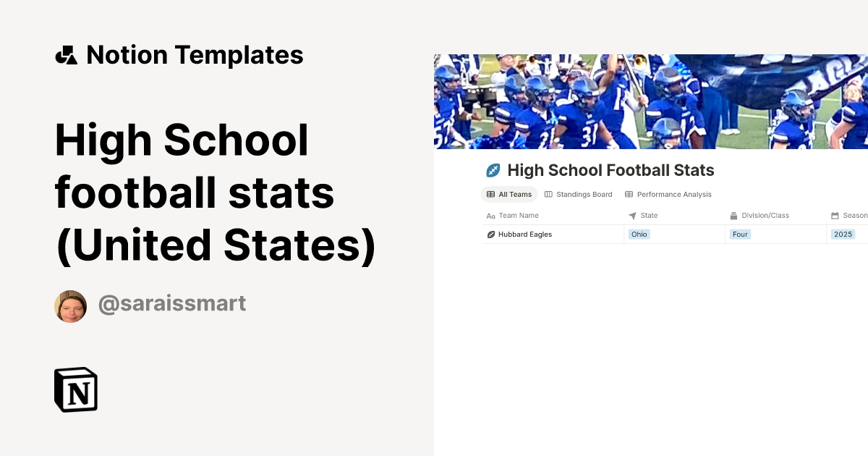Open the @saraissmart author profile
868x456 pixels.
click(171, 304)
